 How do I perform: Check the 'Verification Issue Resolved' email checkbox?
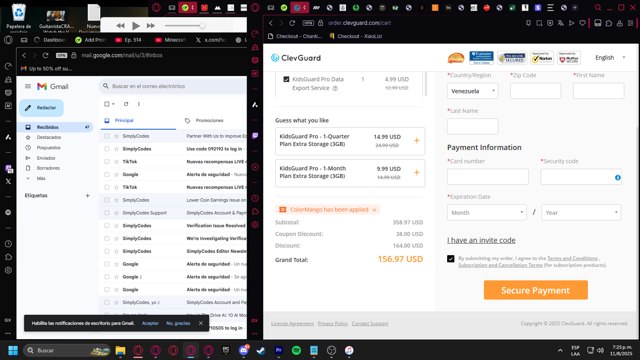pyautogui.click(x=107, y=226)
